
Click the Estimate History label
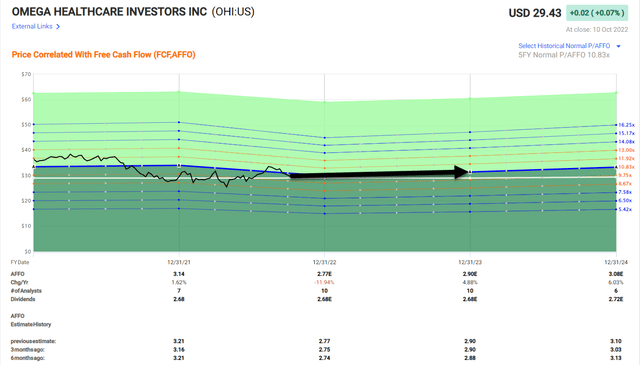[31, 325]
